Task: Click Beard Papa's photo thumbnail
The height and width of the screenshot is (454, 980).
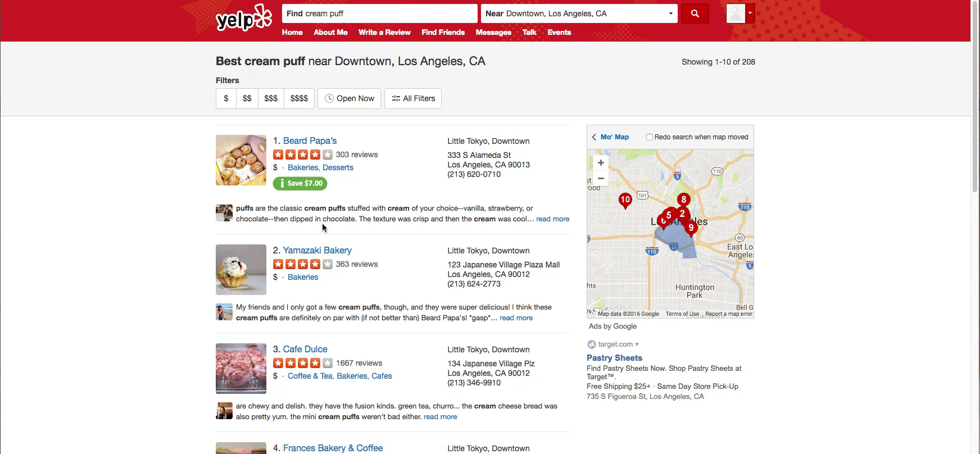Action: point(241,160)
